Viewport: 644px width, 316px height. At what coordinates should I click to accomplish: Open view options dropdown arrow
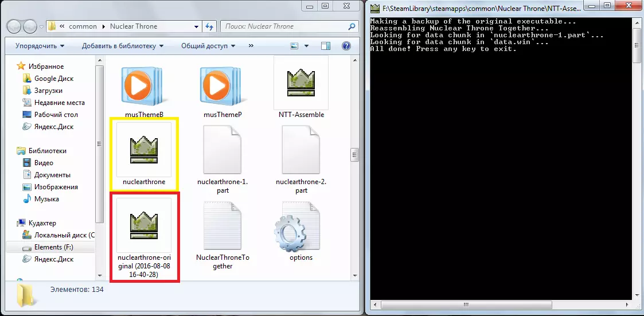306,46
